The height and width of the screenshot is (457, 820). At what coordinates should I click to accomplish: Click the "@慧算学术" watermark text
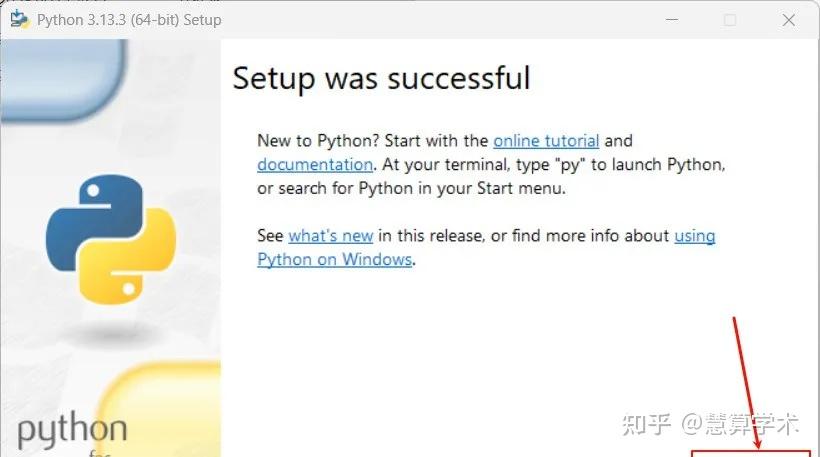tap(741, 424)
